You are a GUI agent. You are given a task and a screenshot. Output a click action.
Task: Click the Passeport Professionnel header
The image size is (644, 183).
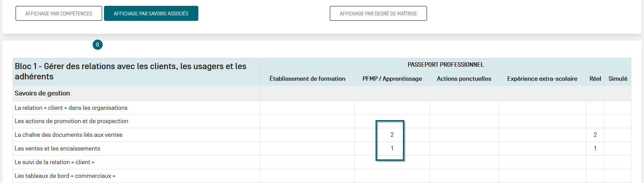[x=445, y=65]
